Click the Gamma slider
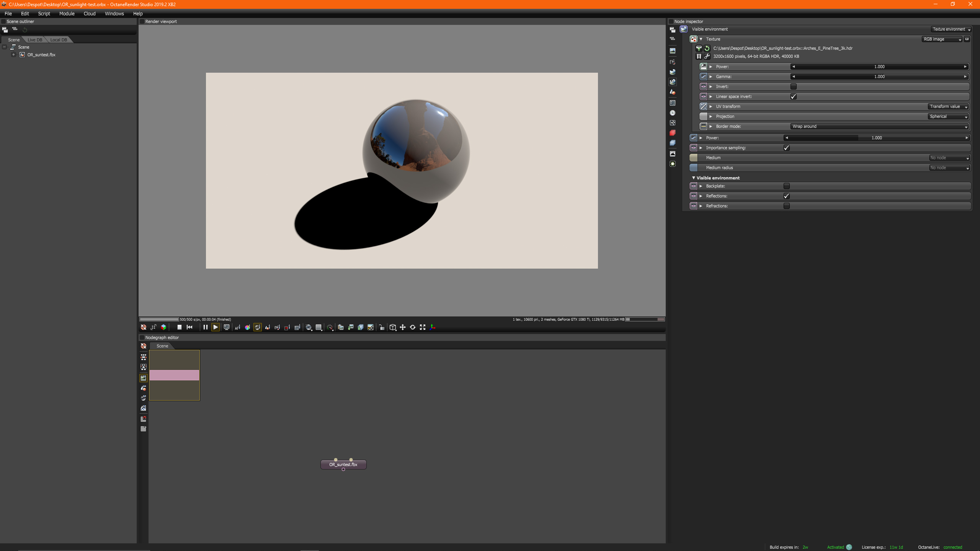 point(879,77)
